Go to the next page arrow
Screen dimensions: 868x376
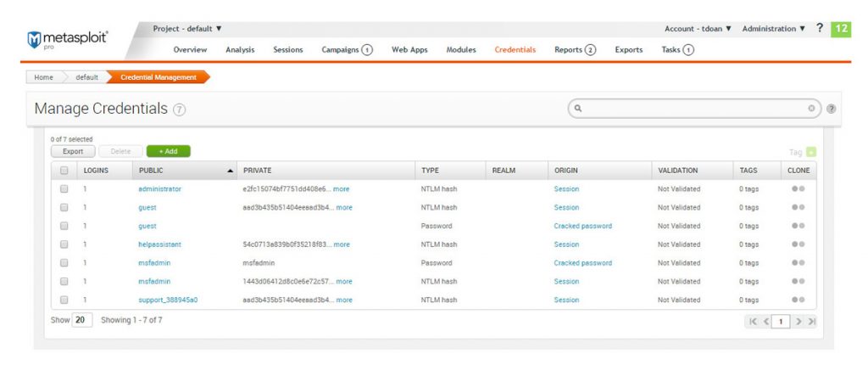tap(798, 321)
